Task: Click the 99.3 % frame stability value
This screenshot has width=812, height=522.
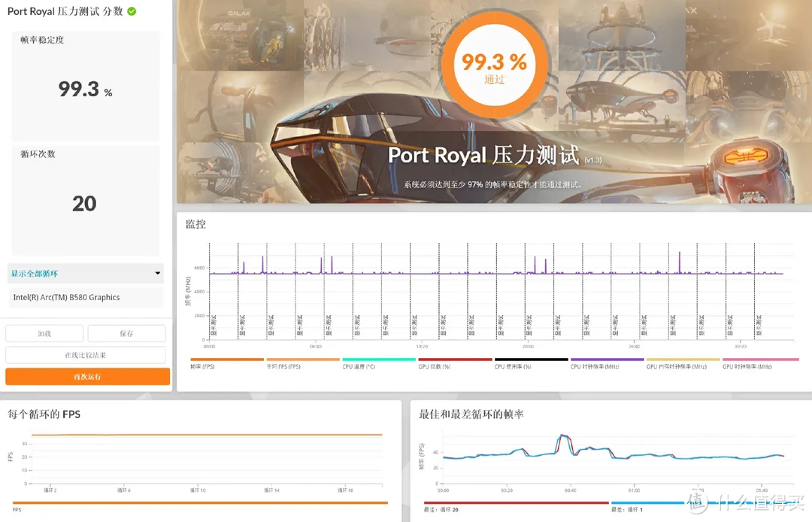Action: tap(86, 89)
